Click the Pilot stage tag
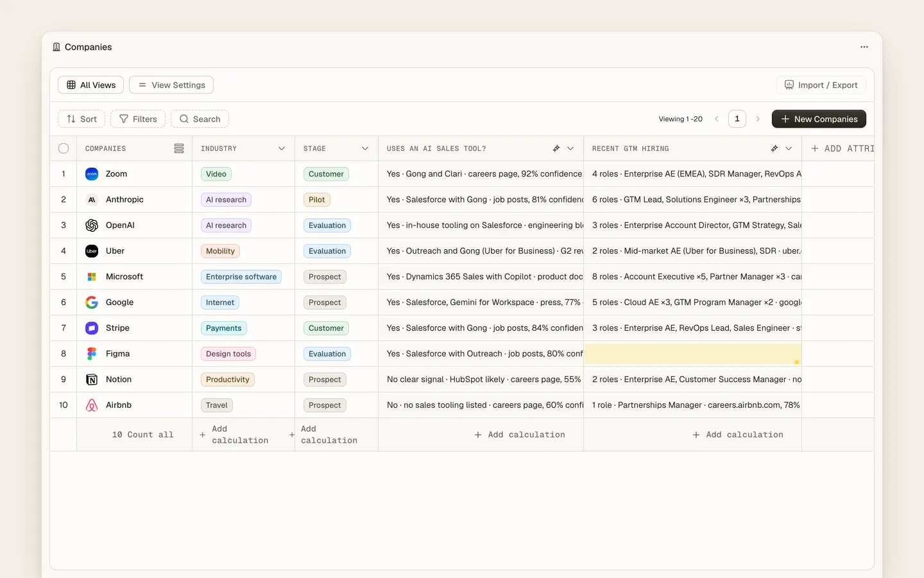Viewport: 924px width, 578px height. [317, 200]
